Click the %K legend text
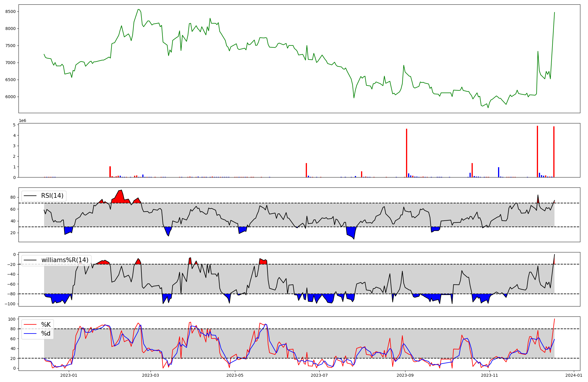This screenshot has width=588, height=382. [46, 325]
